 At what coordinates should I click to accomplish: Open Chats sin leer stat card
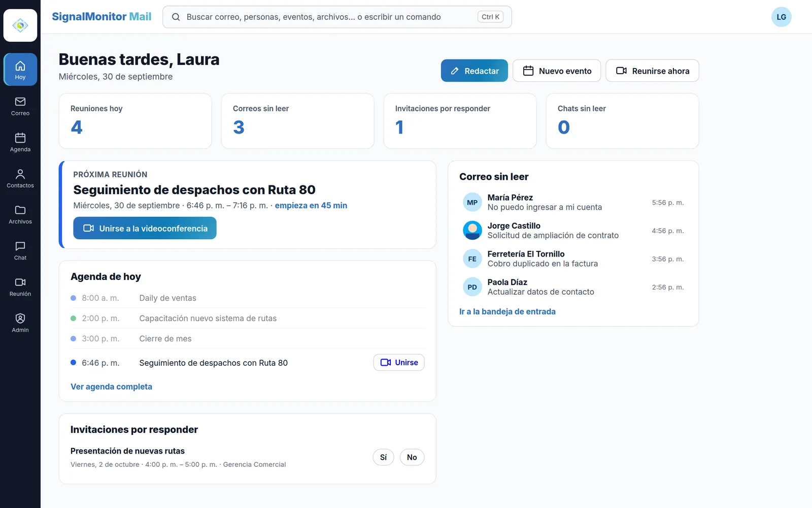pyautogui.click(x=623, y=121)
